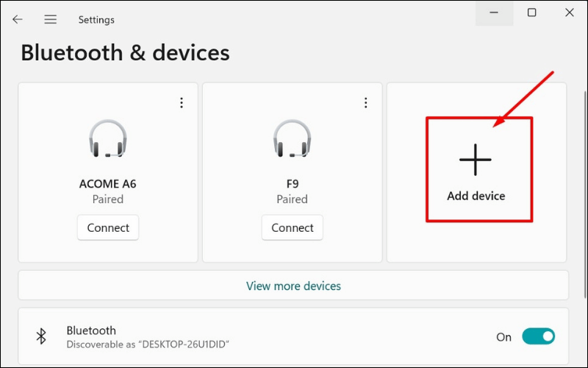Click the Bluetooth row label
The width and height of the screenshot is (588, 368).
point(91,330)
